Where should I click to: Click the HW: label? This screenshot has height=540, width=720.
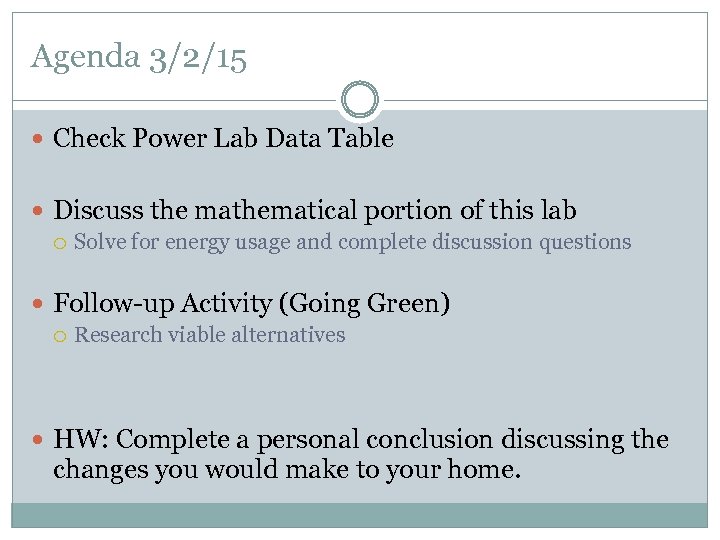(81, 440)
